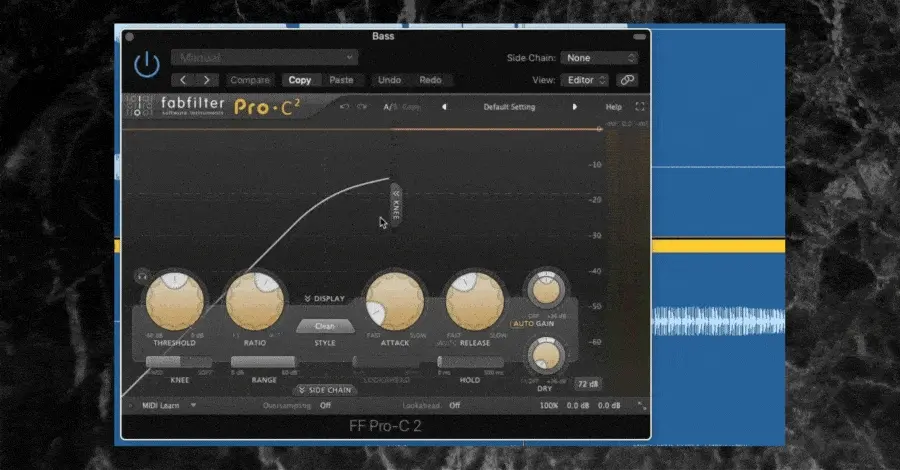Image resolution: width=900 pixels, height=470 pixels.
Task: Expand the DISPLAY section
Action: (x=324, y=298)
